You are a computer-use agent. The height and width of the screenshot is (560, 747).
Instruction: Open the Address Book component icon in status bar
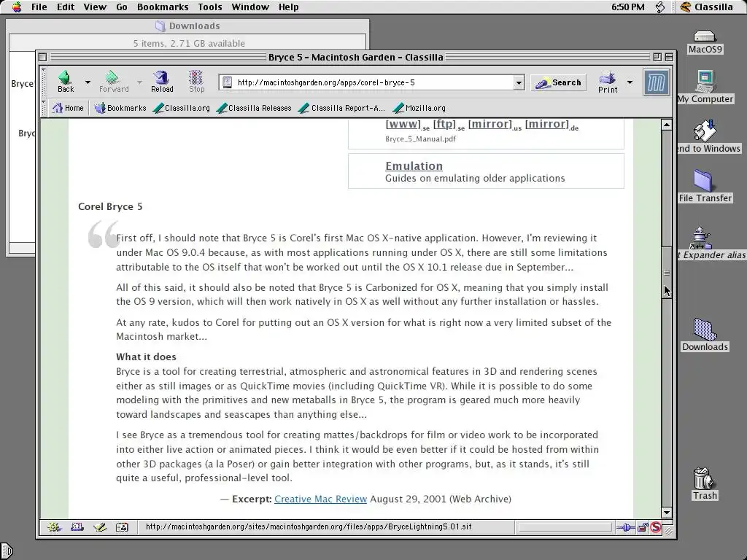coord(122,526)
